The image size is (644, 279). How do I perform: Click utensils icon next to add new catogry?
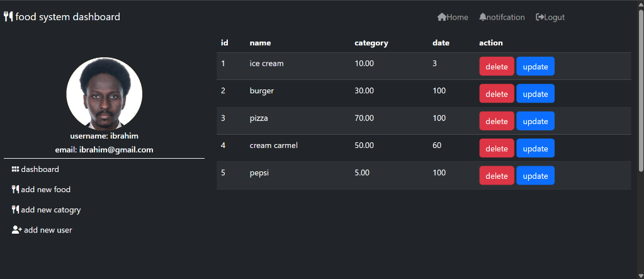click(x=16, y=210)
